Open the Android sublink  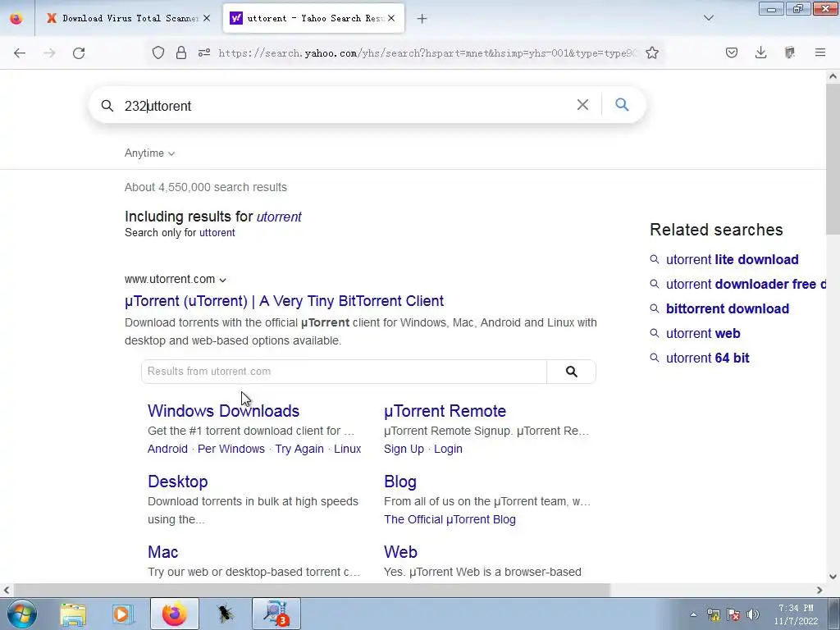tap(167, 449)
